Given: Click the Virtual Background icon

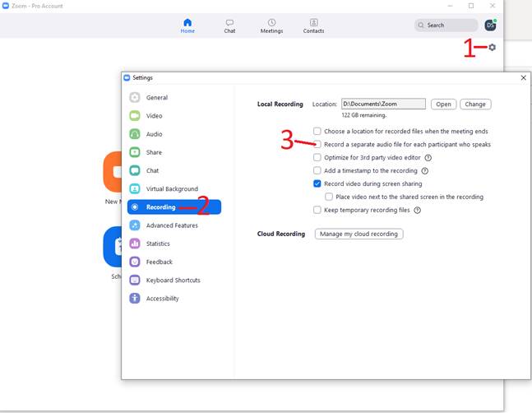Looking at the screenshot, I should coord(135,188).
